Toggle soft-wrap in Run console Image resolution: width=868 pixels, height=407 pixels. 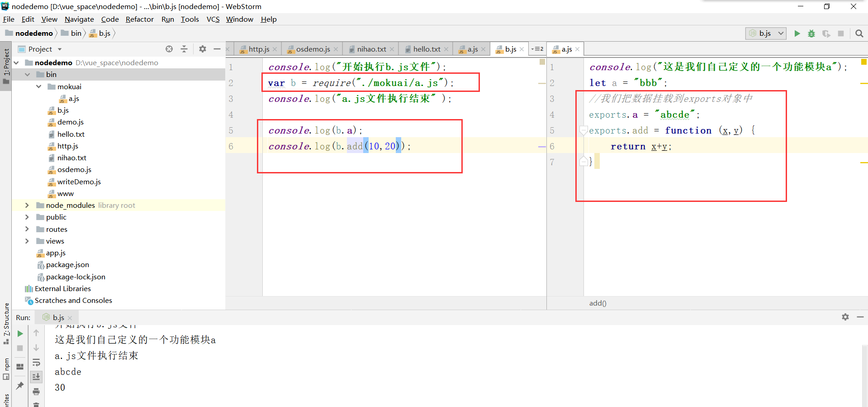[x=36, y=363]
